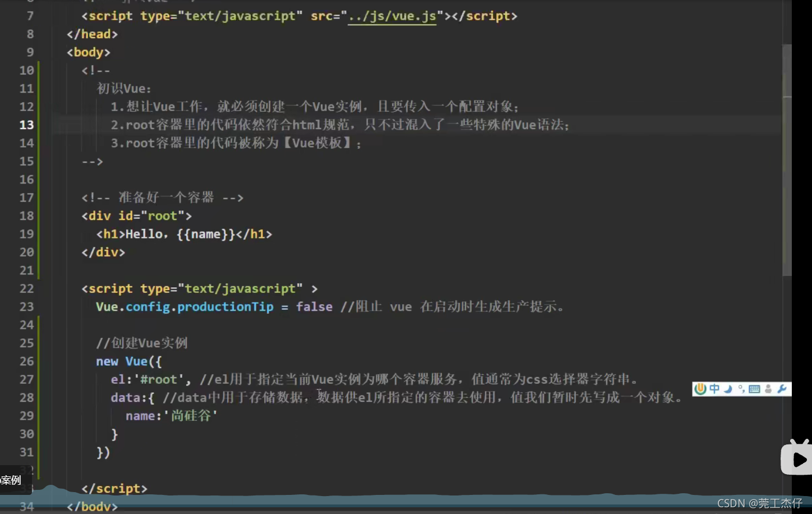Click the '#root' string in el property
The height and width of the screenshot is (514, 812).
159,379
